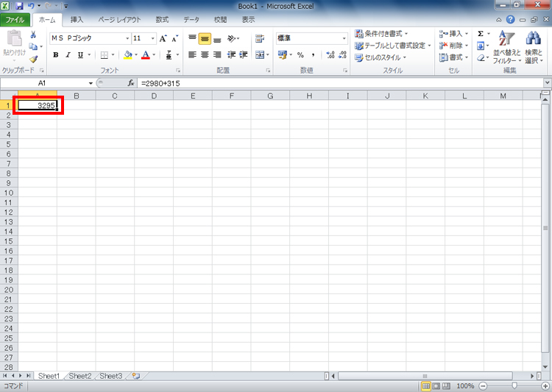
Task: Open Format as Table (テーブルとして書式設定)
Action: [x=393, y=46]
